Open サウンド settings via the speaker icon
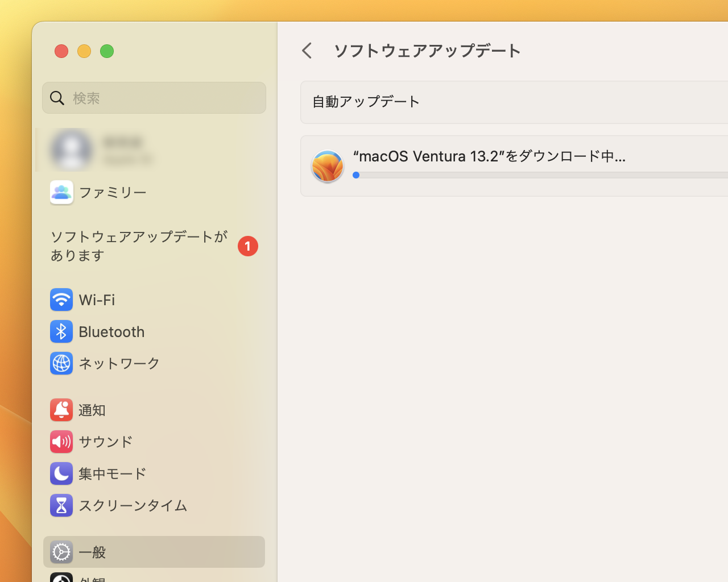Viewport: 728px width, 582px height. [x=61, y=442]
